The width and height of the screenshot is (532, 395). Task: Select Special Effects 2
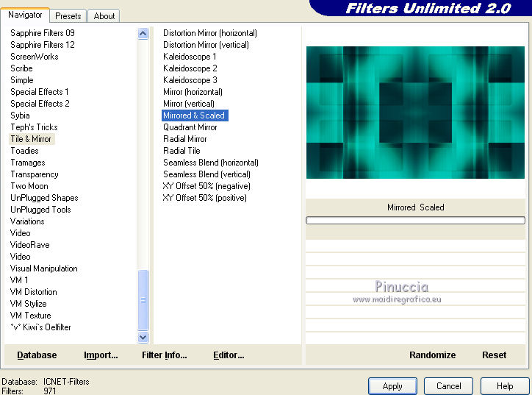tap(40, 104)
